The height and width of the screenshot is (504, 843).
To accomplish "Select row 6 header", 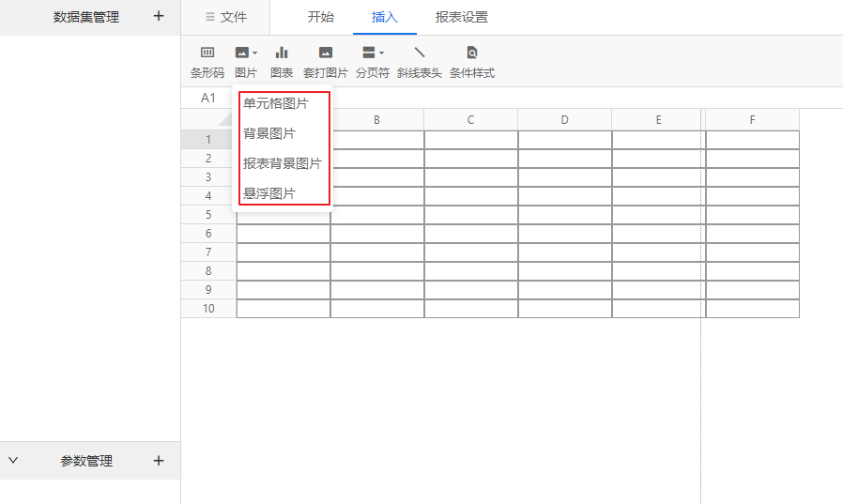I will click(x=208, y=234).
